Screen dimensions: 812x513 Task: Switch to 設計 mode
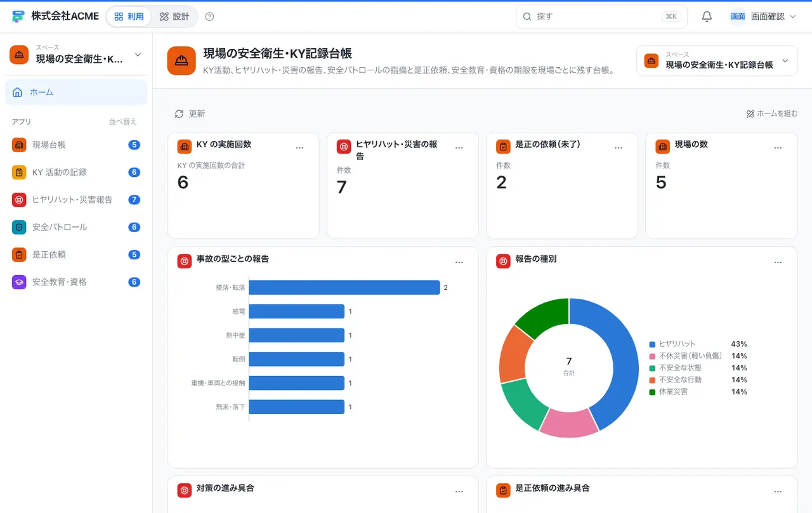coord(174,16)
